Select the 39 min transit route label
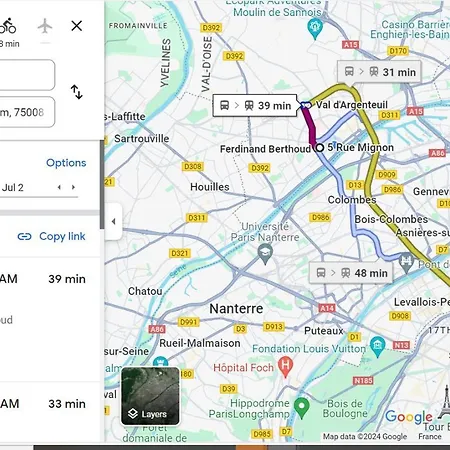Screen dimensions: 450x450 click(255, 106)
